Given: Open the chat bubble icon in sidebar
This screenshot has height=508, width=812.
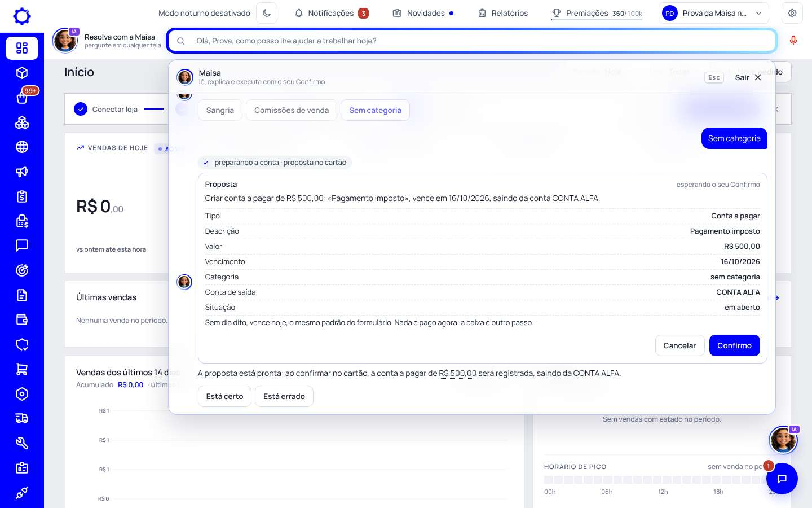Looking at the screenshot, I should 22,246.
